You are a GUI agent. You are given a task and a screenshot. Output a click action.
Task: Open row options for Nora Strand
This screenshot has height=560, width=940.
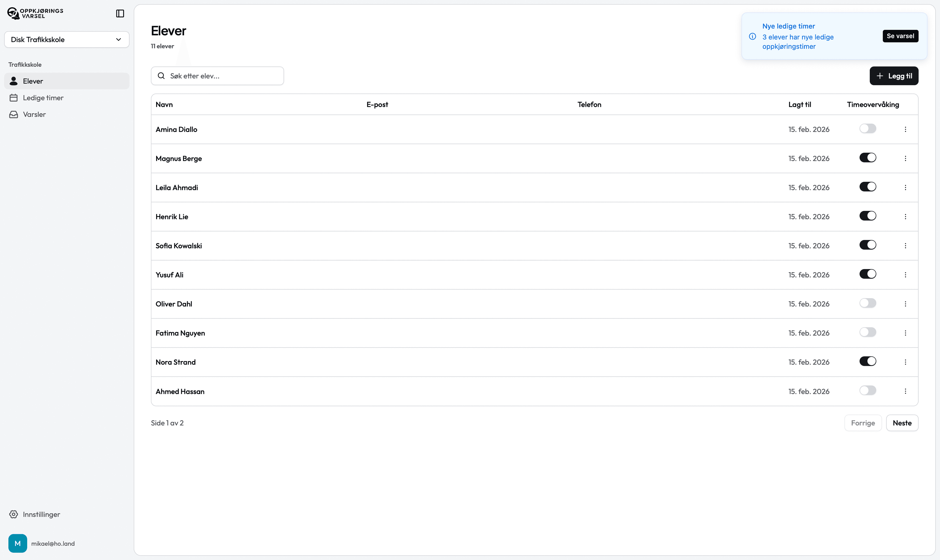(x=905, y=362)
